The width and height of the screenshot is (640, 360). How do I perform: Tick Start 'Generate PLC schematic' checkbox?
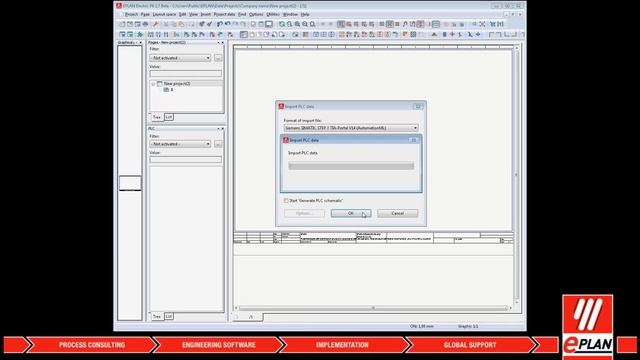click(286, 201)
